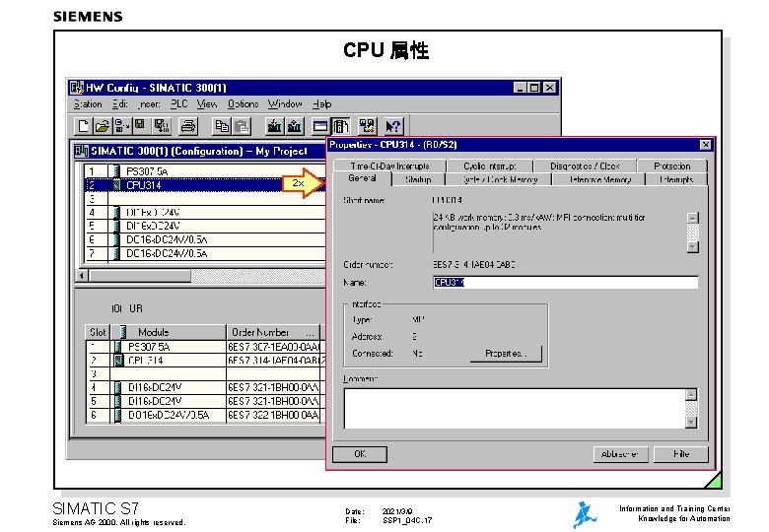Image resolution: width=769 pixels, height=532 pixels.
Task: Click DO16xDC24V/0.5A in detail table slot 6
Action: point(169,415)
